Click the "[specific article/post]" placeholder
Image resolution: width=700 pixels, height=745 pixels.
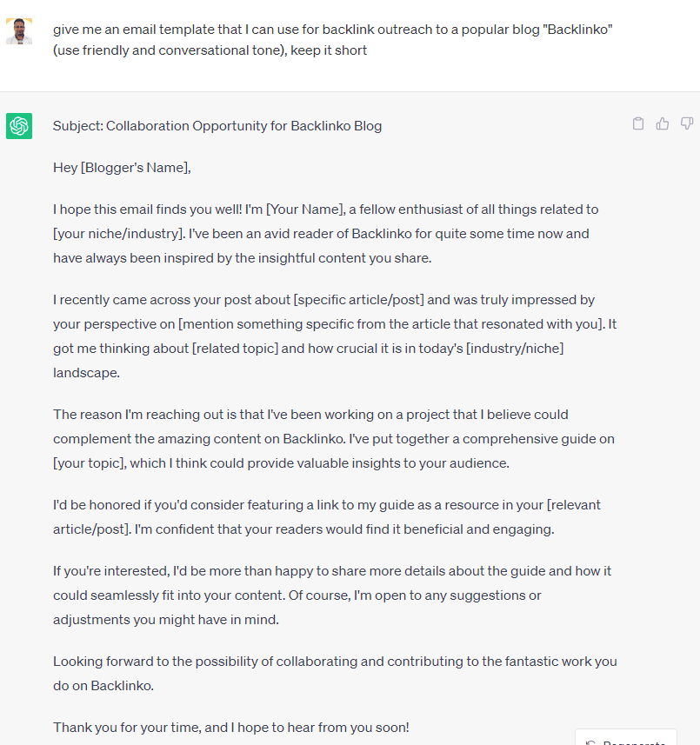[359, 300]
